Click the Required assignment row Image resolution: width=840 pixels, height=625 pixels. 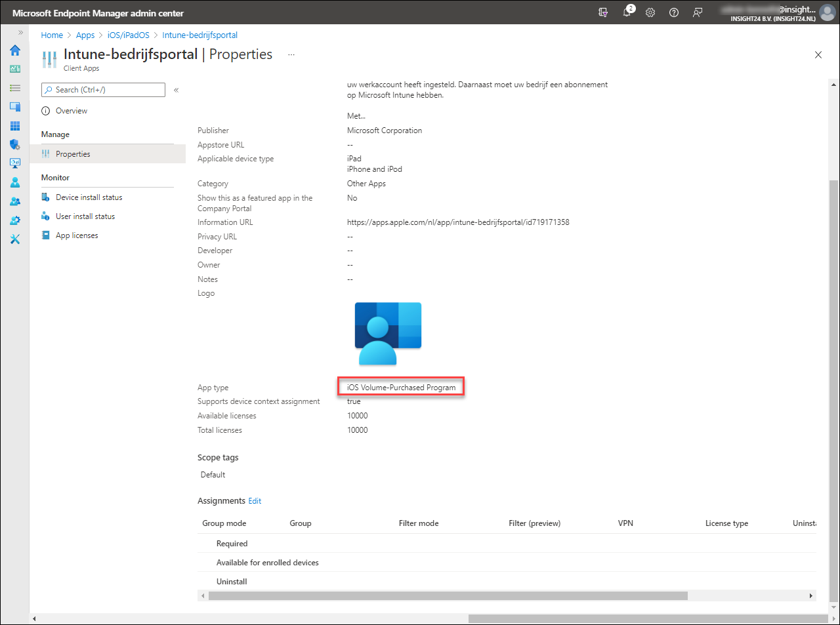[507, 544]
